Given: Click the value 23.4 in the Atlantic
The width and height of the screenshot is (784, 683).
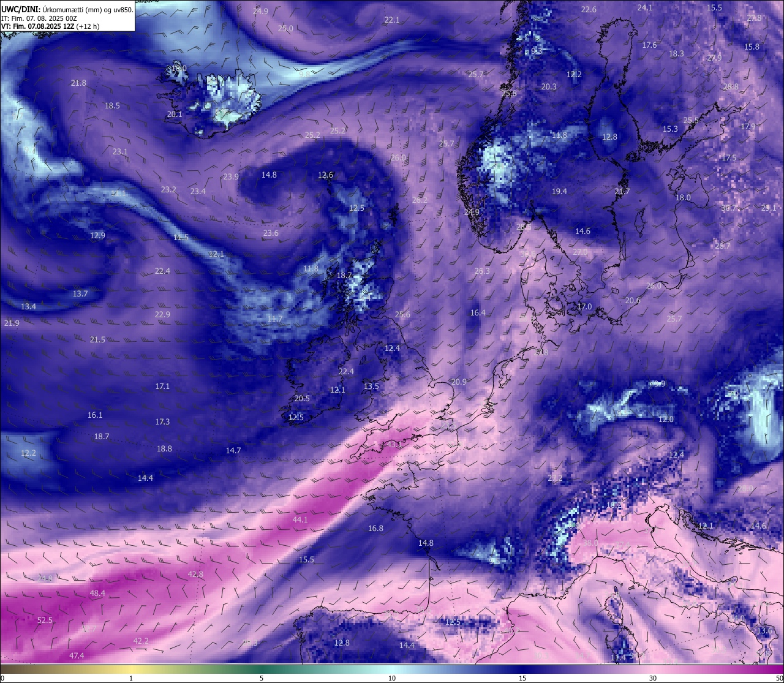Looking at the screenshot, I should tap(198, 192).
